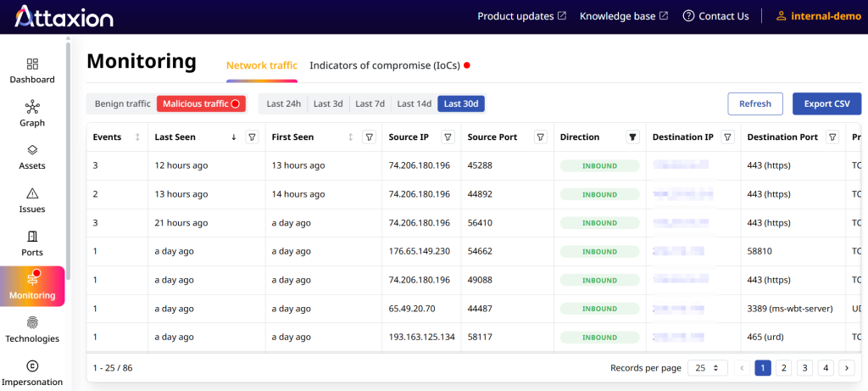The width and height of the screenshot is (868, 391).
Task: Click the Attaxion logo
Action: (x=64, y=17)
